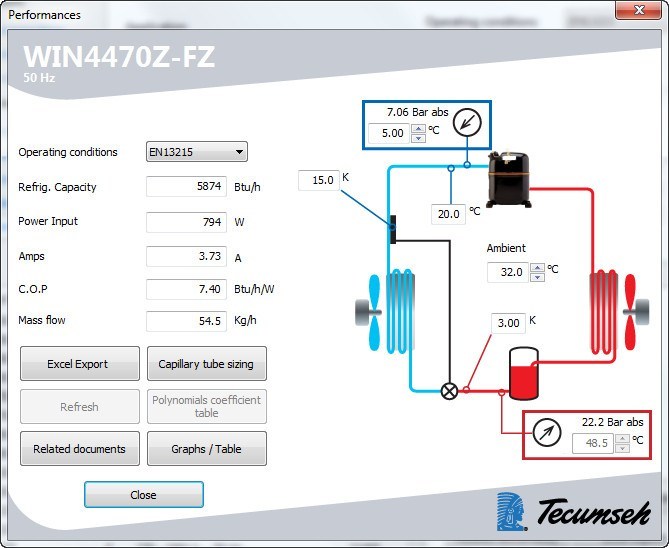The image size is (669, 548).
Task: Click the Tecumseh logo
Action: click(x=574, y=512)
